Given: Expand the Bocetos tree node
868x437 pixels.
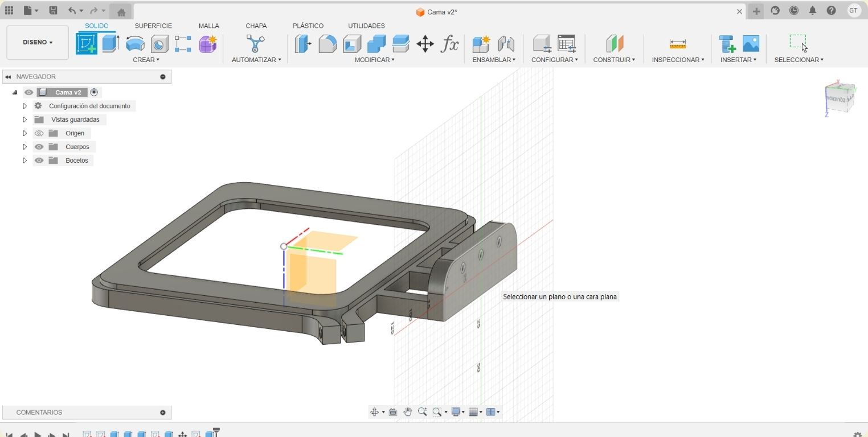Looking at the screenshot, I should coord(24,160).
